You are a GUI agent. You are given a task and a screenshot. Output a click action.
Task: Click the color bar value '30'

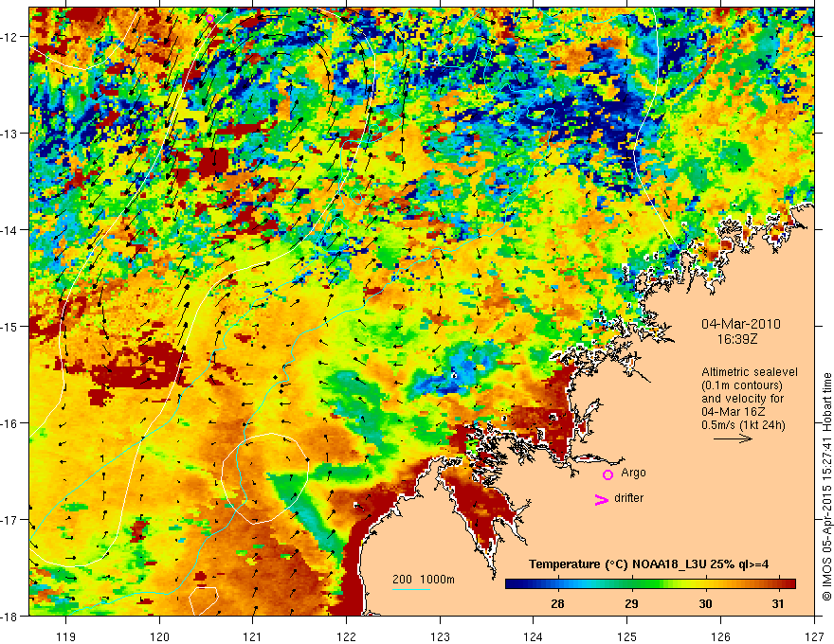point(705,604)
